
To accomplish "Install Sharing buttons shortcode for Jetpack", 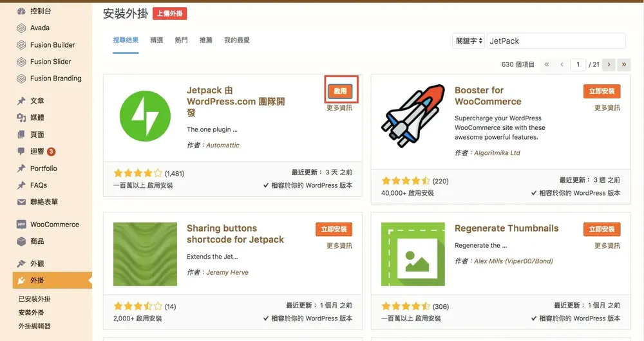I will pos(334,229).
